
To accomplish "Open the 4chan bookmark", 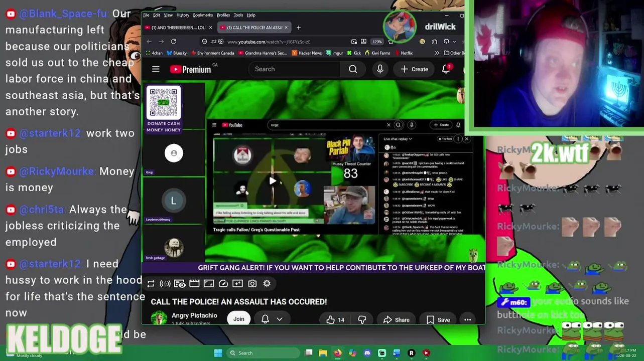I will point(154,53).
